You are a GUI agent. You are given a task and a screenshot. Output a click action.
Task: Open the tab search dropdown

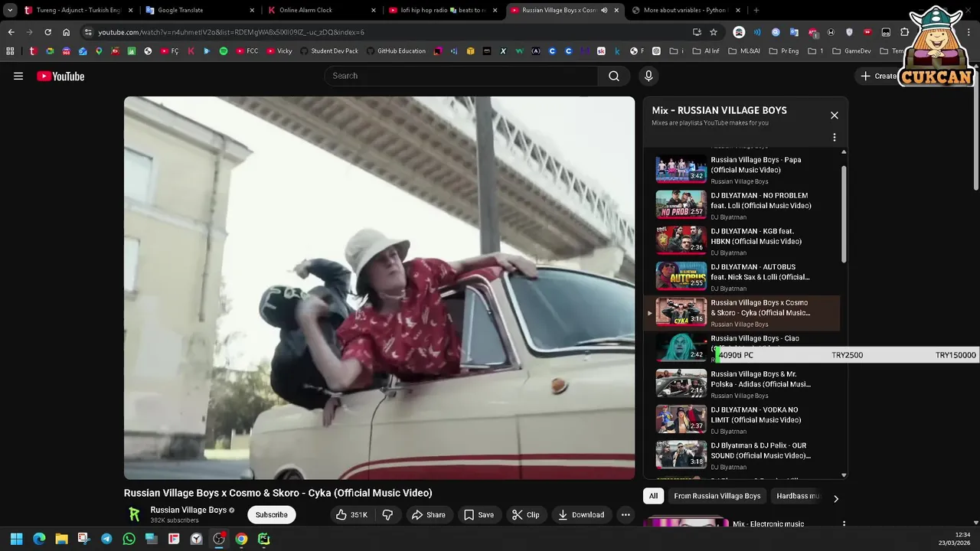(x=10, y=10)
